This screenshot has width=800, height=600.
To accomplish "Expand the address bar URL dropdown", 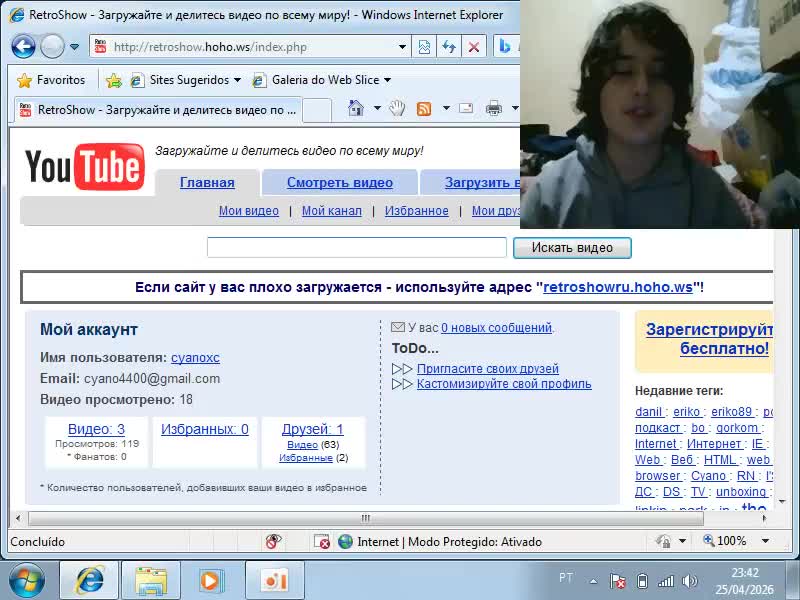I will pos(402,47).
